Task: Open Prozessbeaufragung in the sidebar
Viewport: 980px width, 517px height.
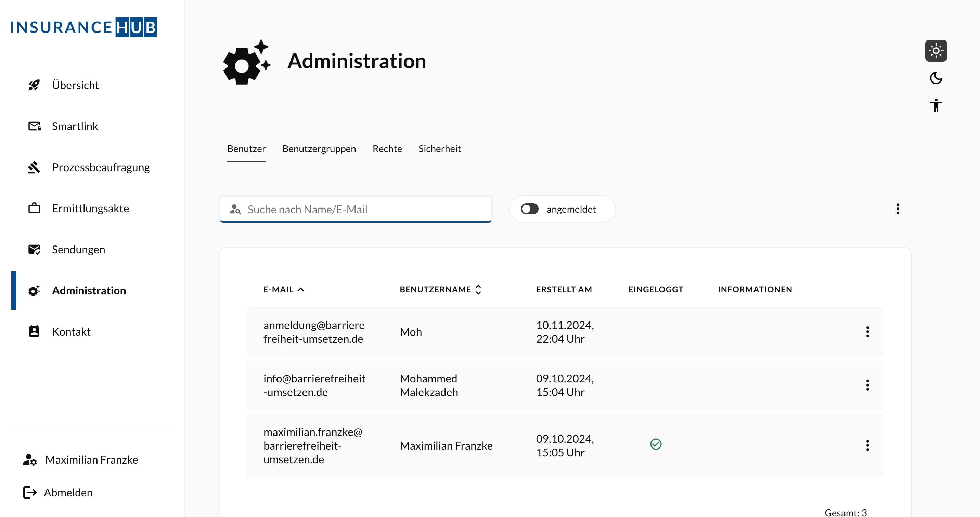Action: tap(101, 167)
